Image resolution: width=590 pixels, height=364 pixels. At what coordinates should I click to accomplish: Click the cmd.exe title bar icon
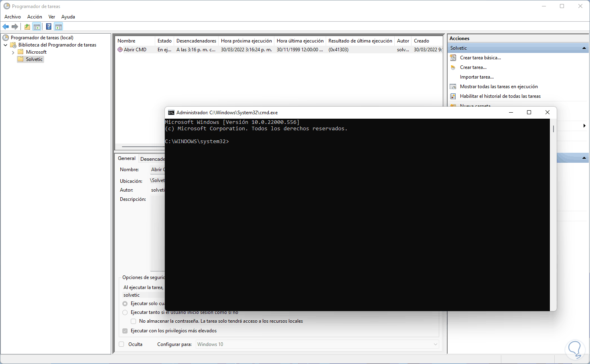[x=171, y=113]
